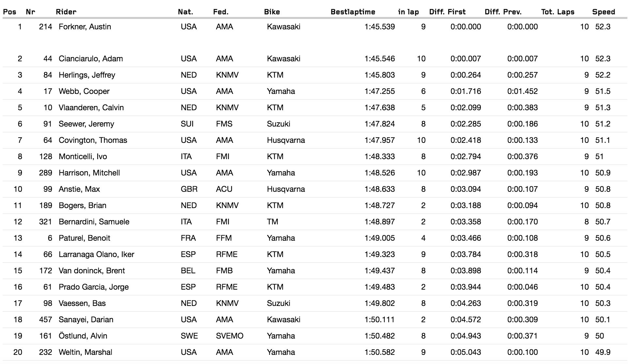Select rider Forkner, Austin

tap(85, 27)
